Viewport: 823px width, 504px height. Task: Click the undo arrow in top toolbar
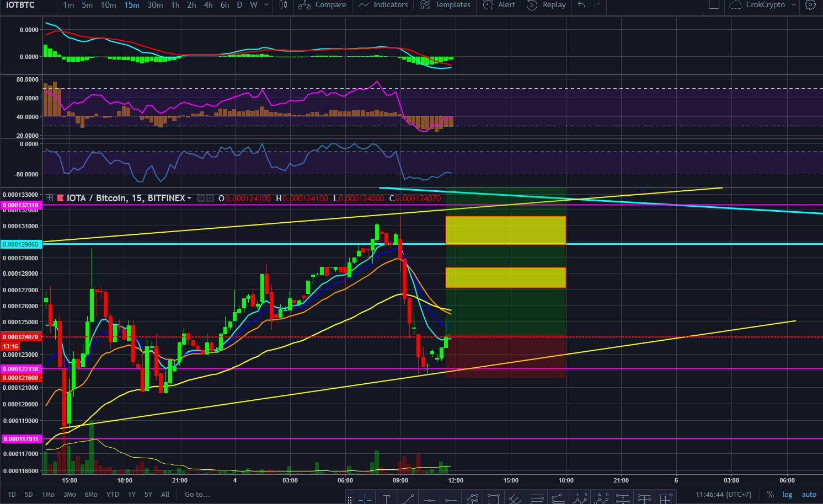581,5
